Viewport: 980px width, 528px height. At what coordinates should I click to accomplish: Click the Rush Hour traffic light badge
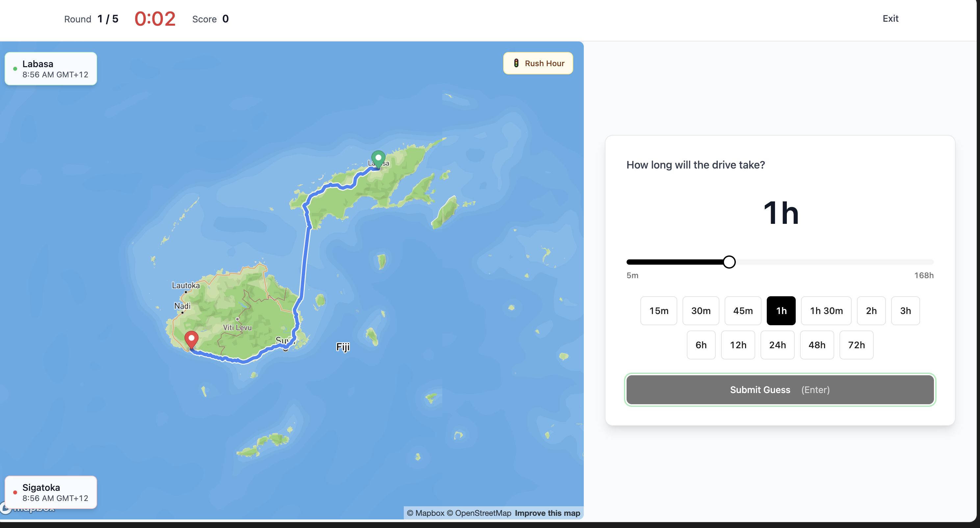click(x=538, y=63)
